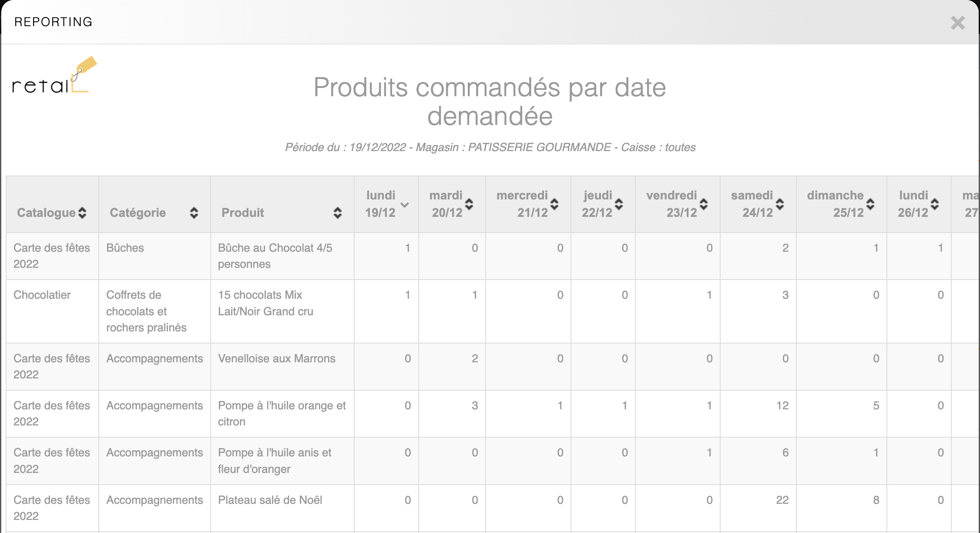Click the Plateau salé de Noël product
This screenshot has height=533, width=980.
pyautogui.click(x=270, y=500)
